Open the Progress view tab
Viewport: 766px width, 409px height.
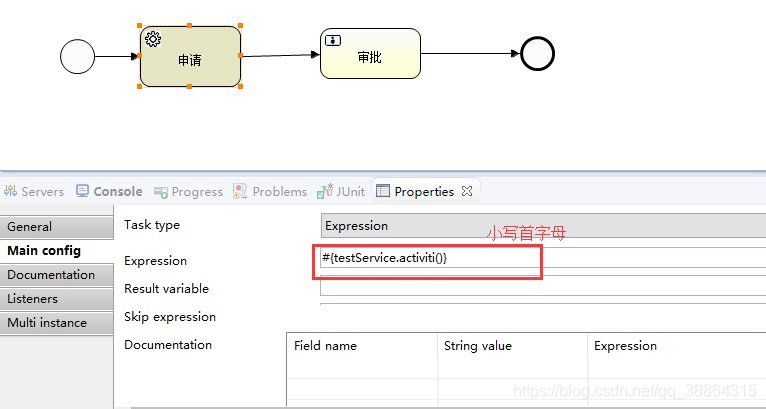click(x=188, y=192)
